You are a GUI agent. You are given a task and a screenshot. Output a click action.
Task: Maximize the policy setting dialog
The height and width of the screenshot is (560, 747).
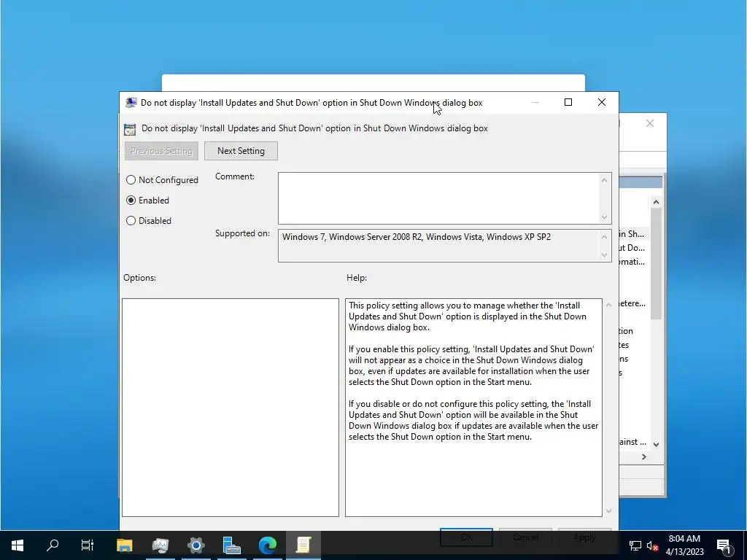pos(568,102)
